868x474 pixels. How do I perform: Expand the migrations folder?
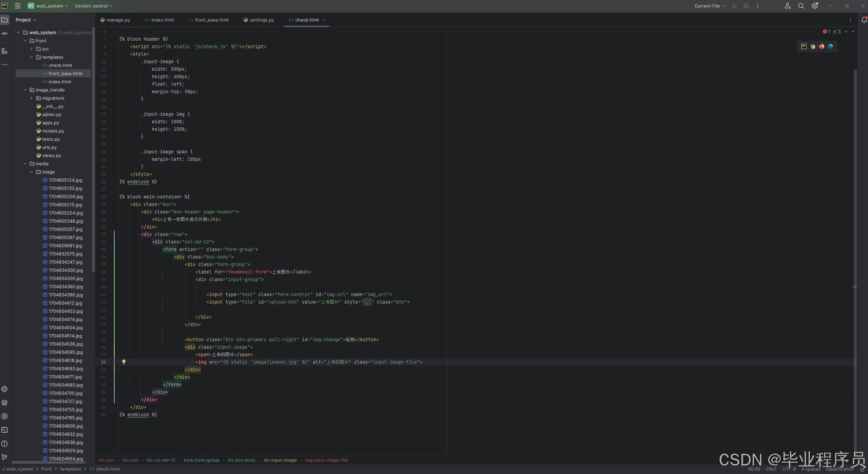(x=31, y=98)
